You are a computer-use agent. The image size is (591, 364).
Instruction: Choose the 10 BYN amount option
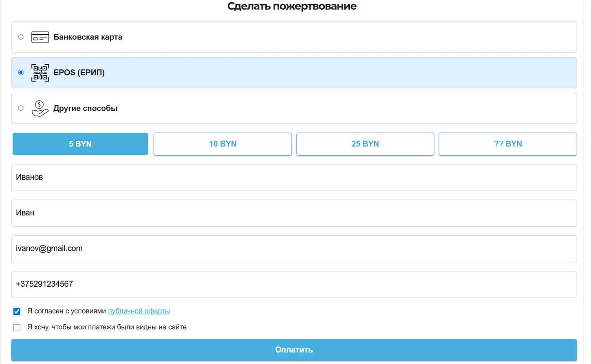(223, 144)
